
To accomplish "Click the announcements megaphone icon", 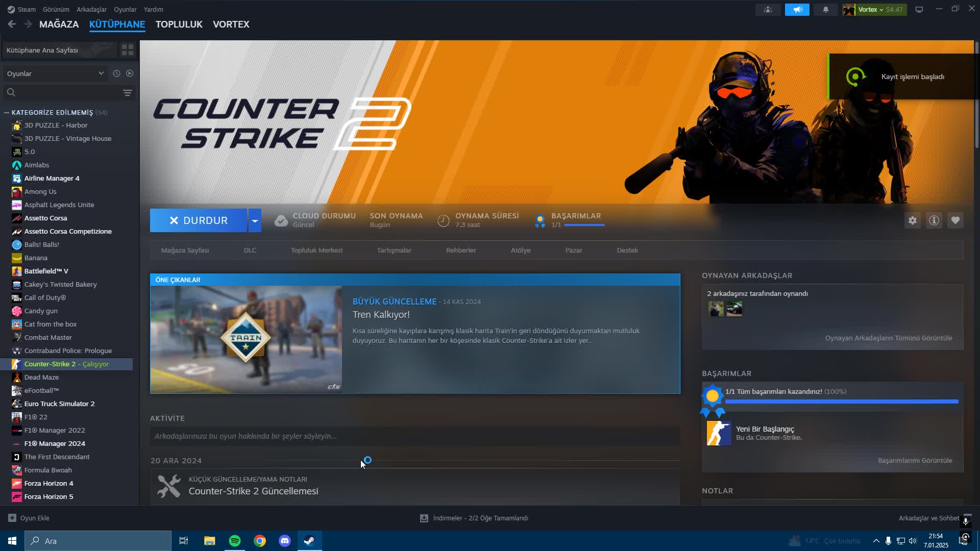I will tap(797, 10).
